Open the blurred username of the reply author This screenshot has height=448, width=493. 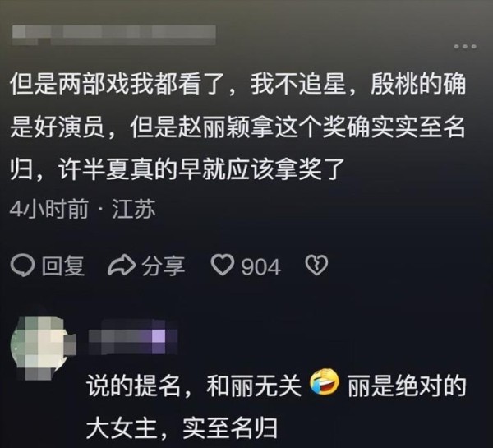(132, 337)
